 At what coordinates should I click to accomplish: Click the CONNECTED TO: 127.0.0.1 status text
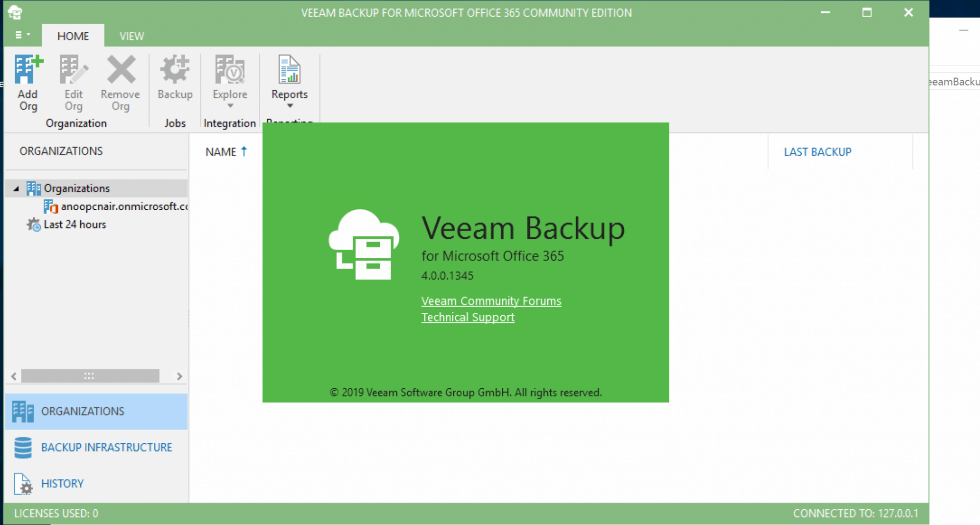(x=856, y=514)
